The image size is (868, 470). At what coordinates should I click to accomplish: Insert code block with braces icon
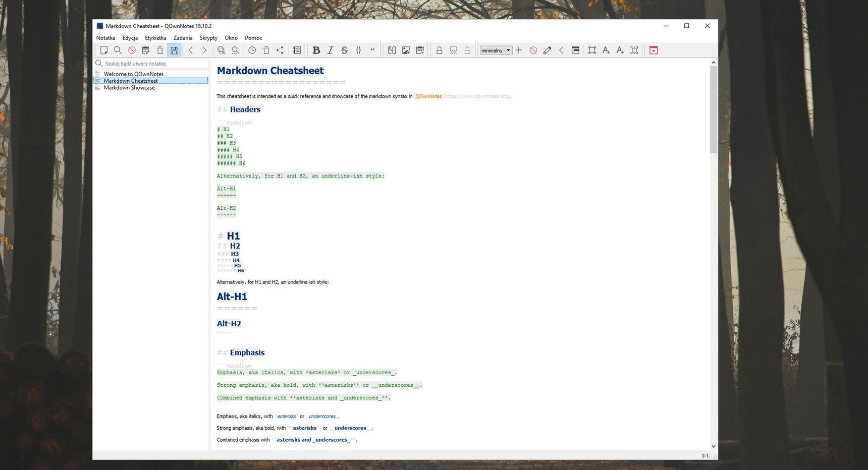click(359, 50)
